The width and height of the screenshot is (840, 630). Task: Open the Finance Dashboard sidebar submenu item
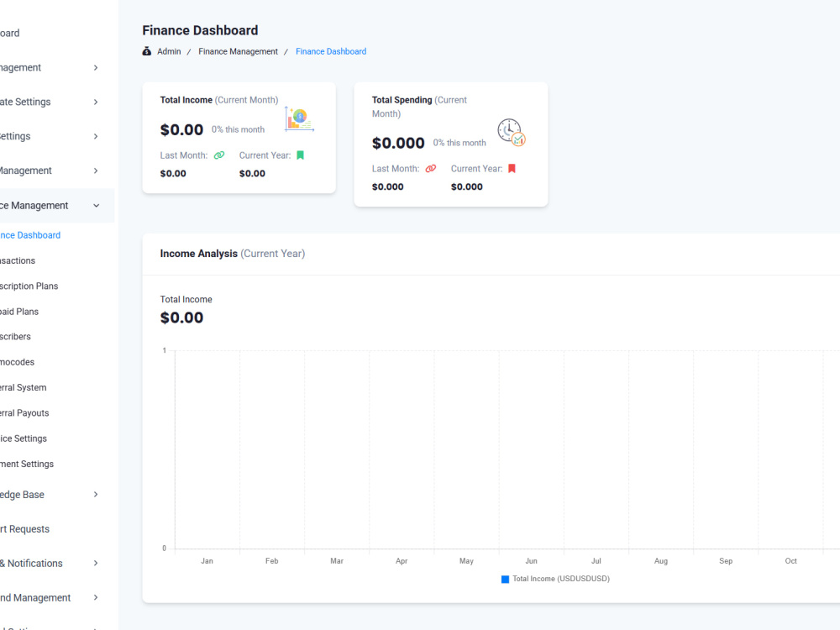pos(30,235)
